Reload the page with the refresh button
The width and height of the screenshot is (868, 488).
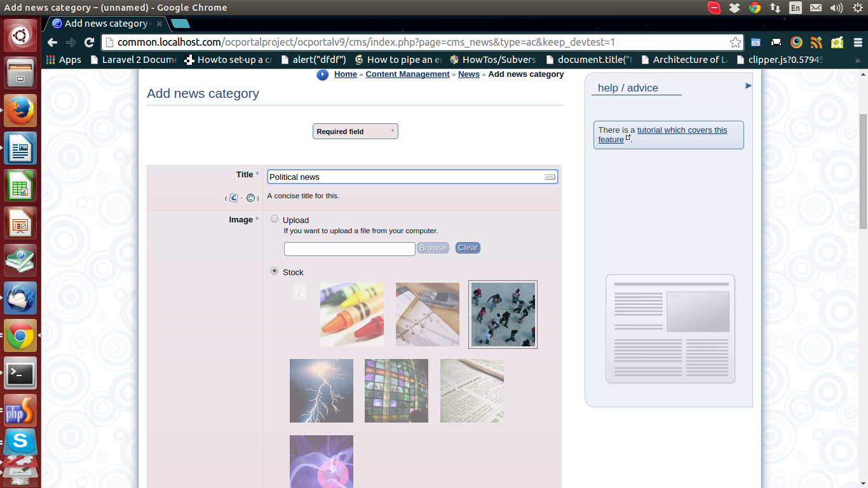click(x=89, y=43)
